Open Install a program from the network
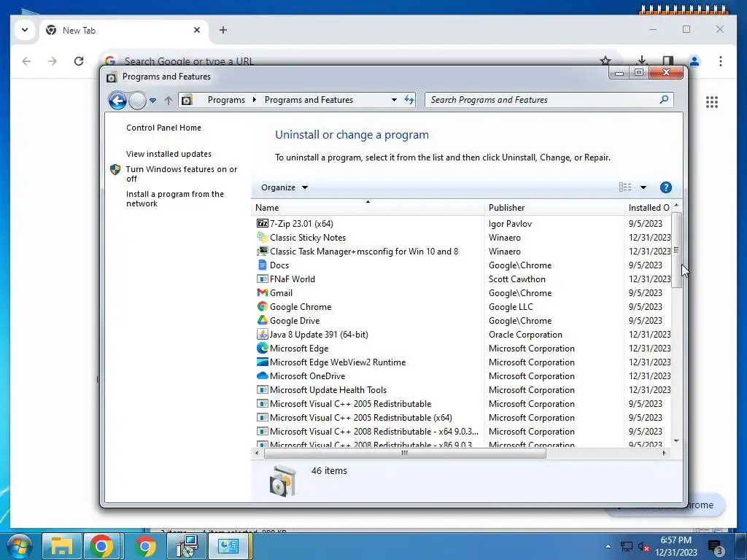The image size is (747, 560). 175,198
